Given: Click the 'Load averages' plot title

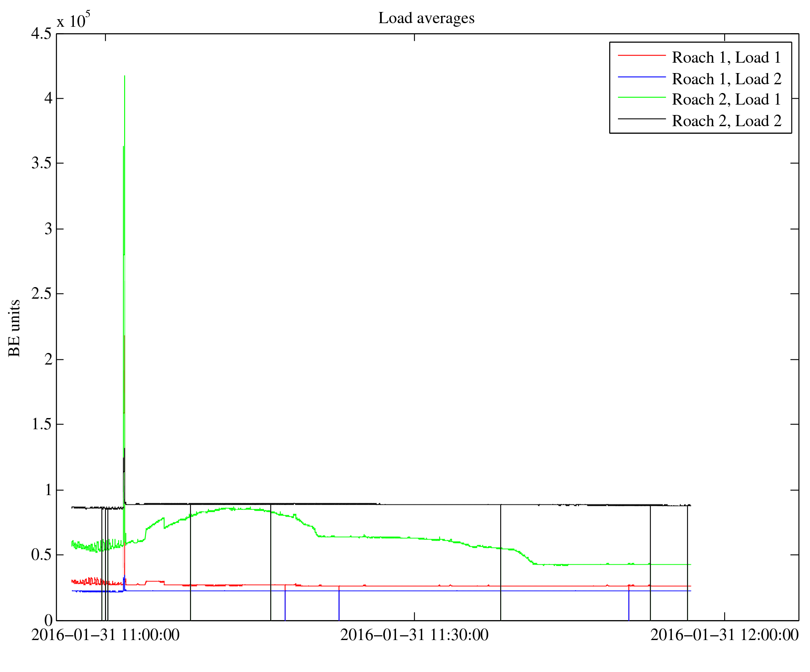Looking at the screenshot, I should tap(426, 18).
